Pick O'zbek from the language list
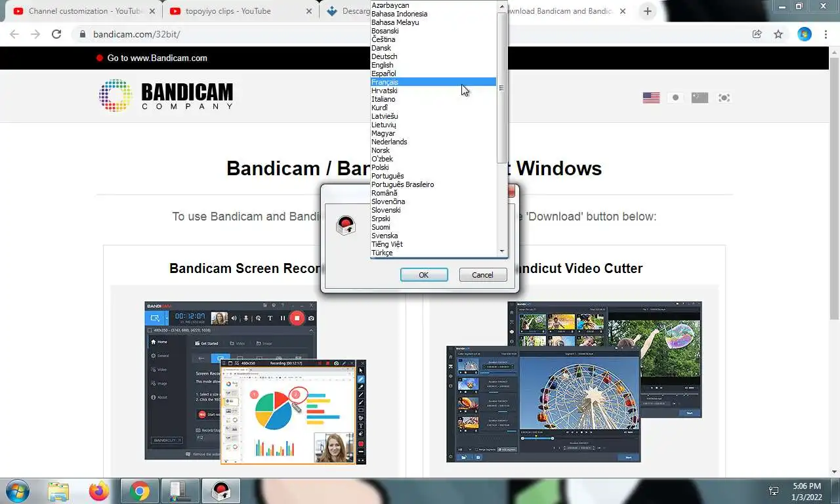Viewport: 840px width, 504px height. pyautogui.click(x=433, y=159)
